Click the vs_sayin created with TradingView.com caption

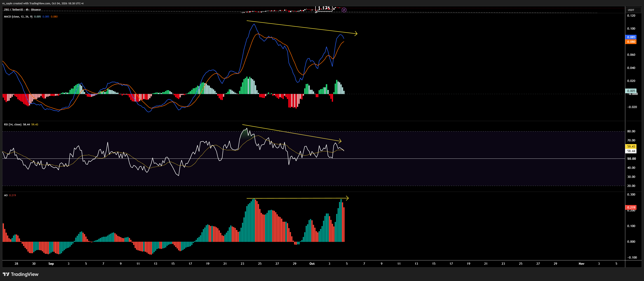pos(43,3)
